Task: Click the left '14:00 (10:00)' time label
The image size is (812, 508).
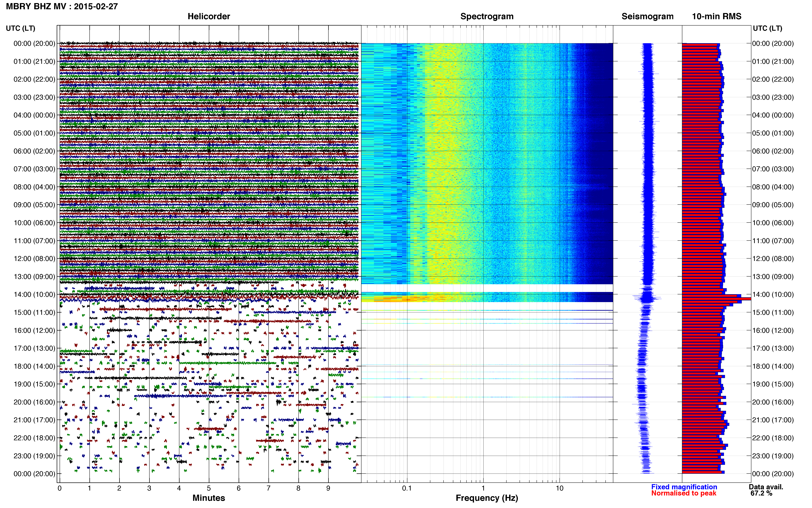Action: (x=34, y=294)
